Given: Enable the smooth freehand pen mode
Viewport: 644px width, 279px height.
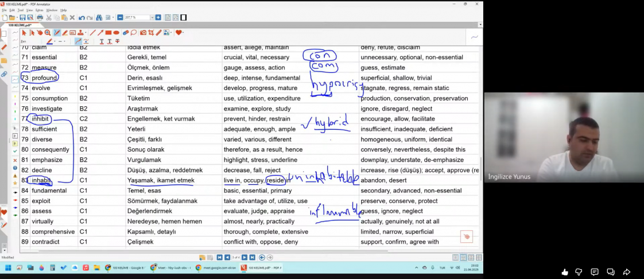Looking at the screenshot, I should 77,41.
